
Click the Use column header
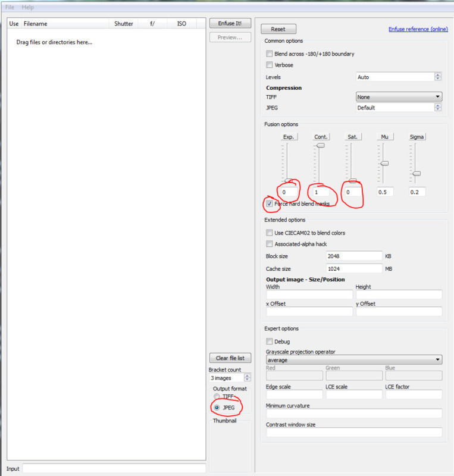[x=14, y=24]
